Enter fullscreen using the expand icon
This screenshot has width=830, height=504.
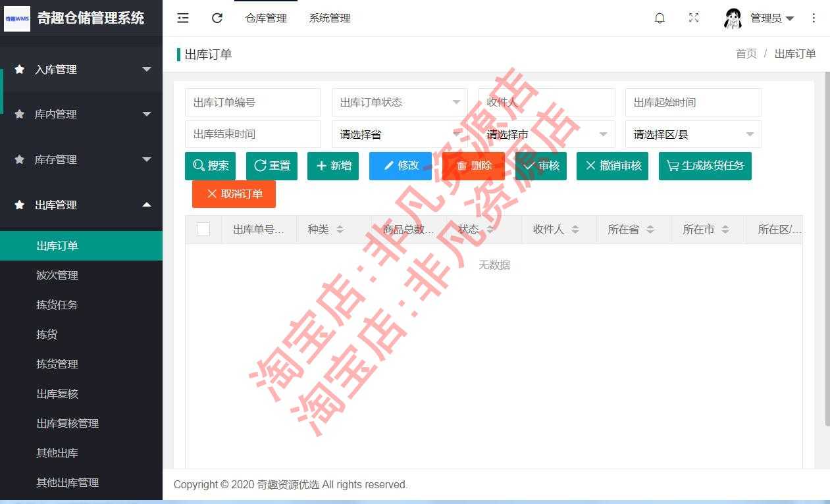pos(694,18)
